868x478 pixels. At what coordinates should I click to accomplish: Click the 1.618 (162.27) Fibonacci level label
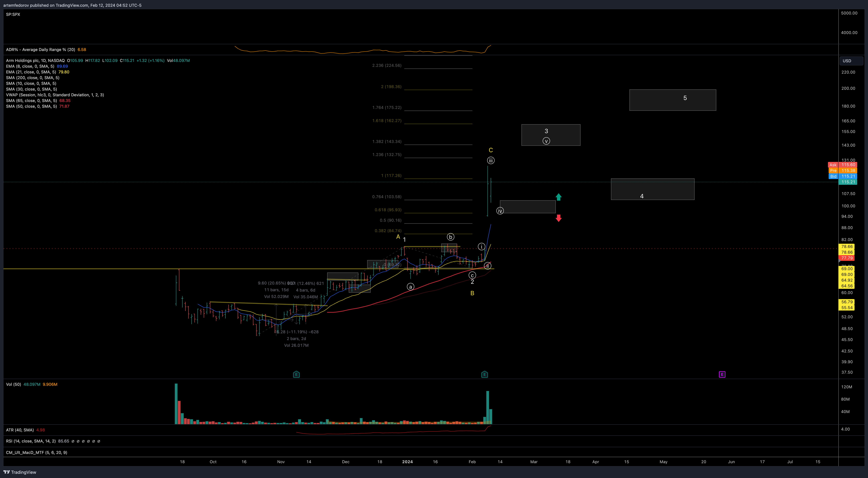pos(387,121)
